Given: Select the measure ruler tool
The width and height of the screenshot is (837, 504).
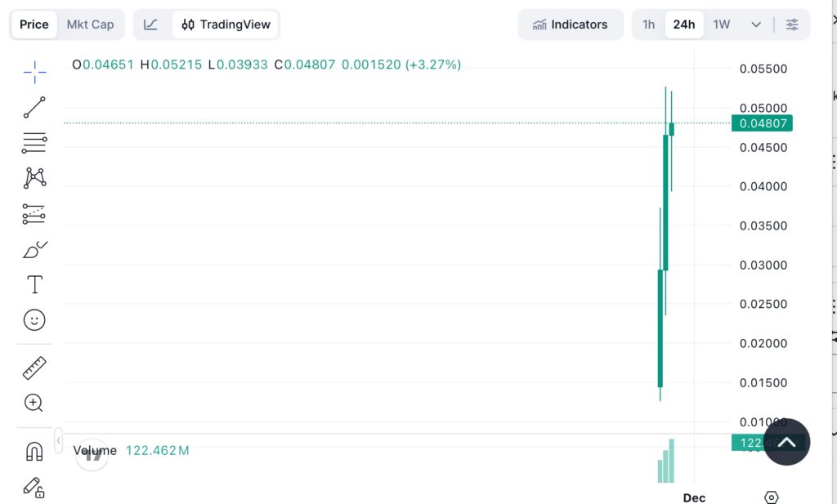Looking at the screenshot, I should point(34,368).
